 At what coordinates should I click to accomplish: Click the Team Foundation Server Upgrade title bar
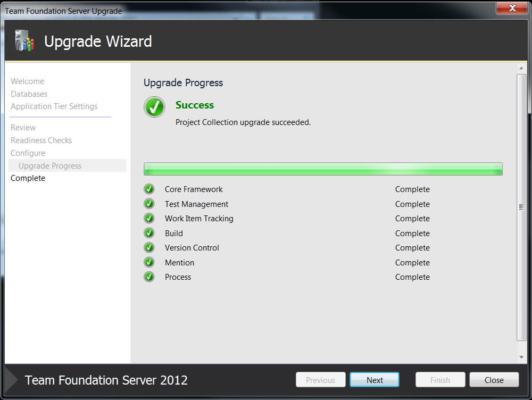tap(63, 11)
